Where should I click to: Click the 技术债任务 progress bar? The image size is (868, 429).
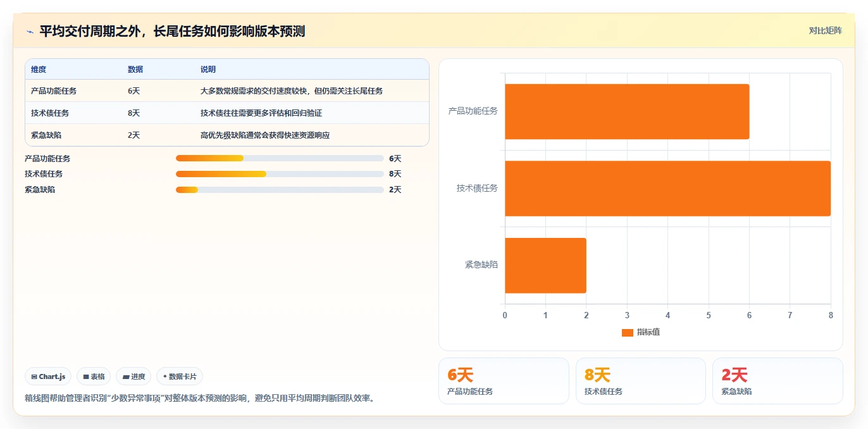point(280,174)
